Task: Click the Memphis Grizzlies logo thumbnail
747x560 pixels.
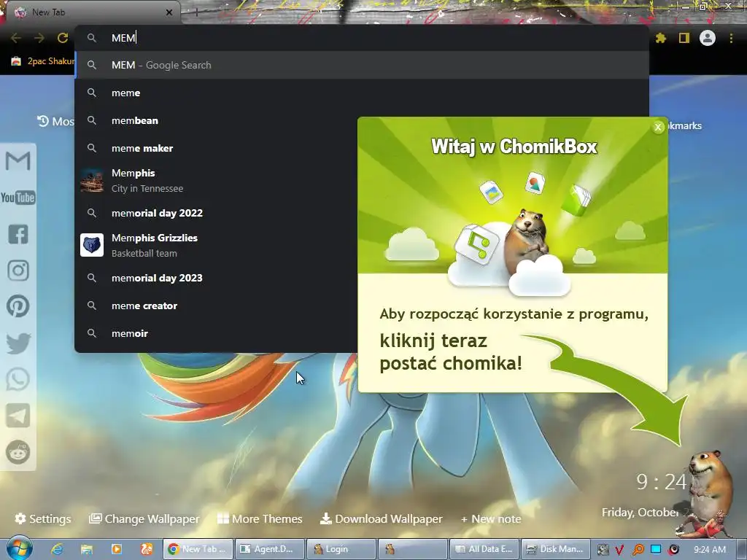Action: point(91,245)
